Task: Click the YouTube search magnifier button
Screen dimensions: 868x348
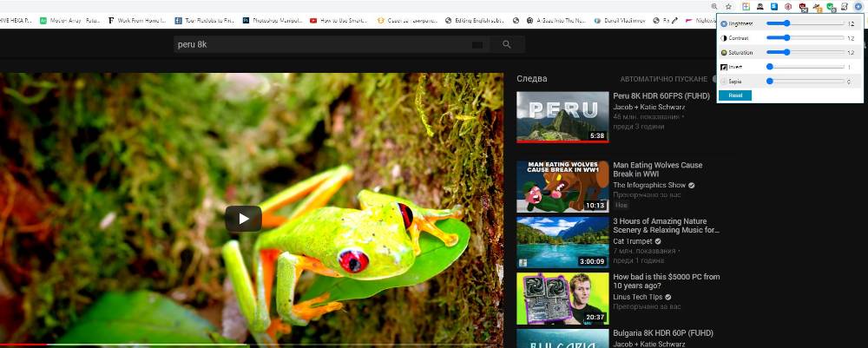Action: click(507, 44)
